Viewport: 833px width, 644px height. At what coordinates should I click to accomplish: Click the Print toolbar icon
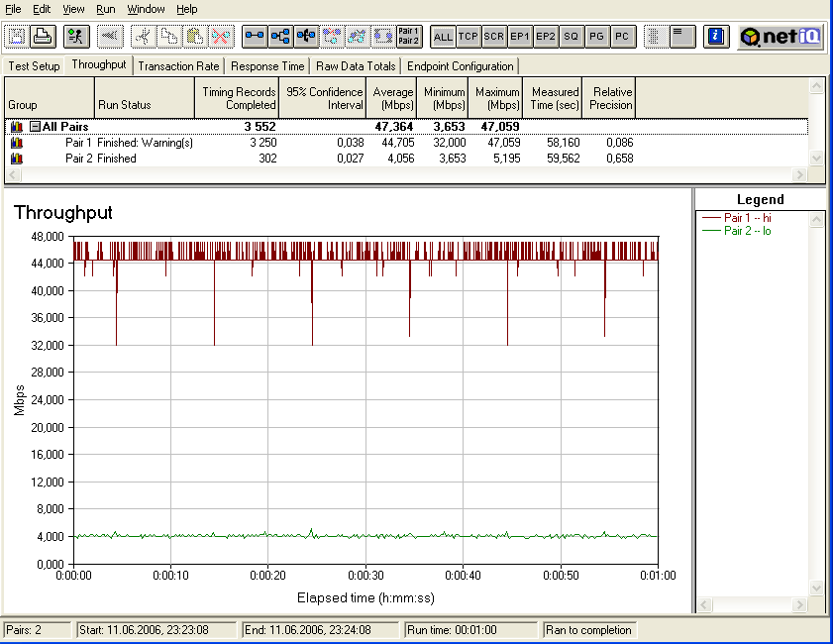(x=43, y=37)
